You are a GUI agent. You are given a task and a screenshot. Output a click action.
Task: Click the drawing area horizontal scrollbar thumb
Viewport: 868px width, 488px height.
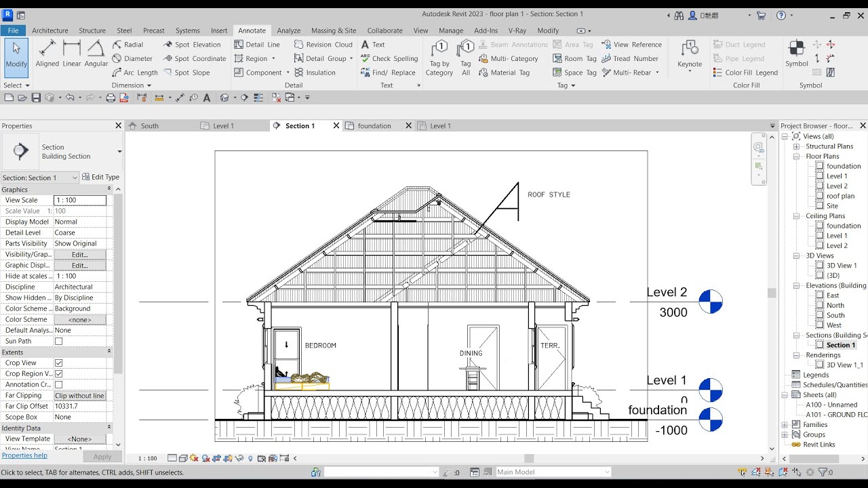(x=529, y=459)
